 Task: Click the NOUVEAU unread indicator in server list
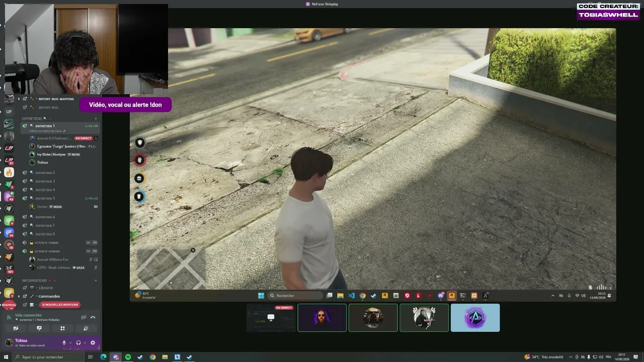pyautogui.click(x=9, y=305)
